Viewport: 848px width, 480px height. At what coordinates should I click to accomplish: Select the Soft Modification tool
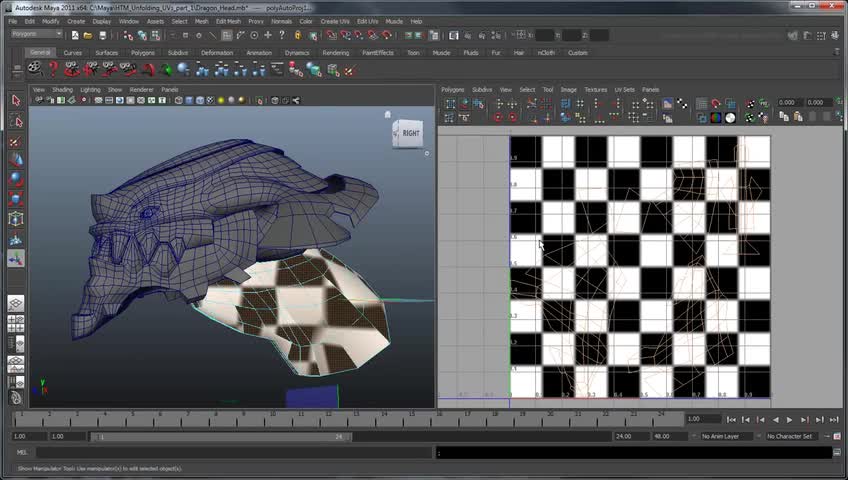click(16, 238)
